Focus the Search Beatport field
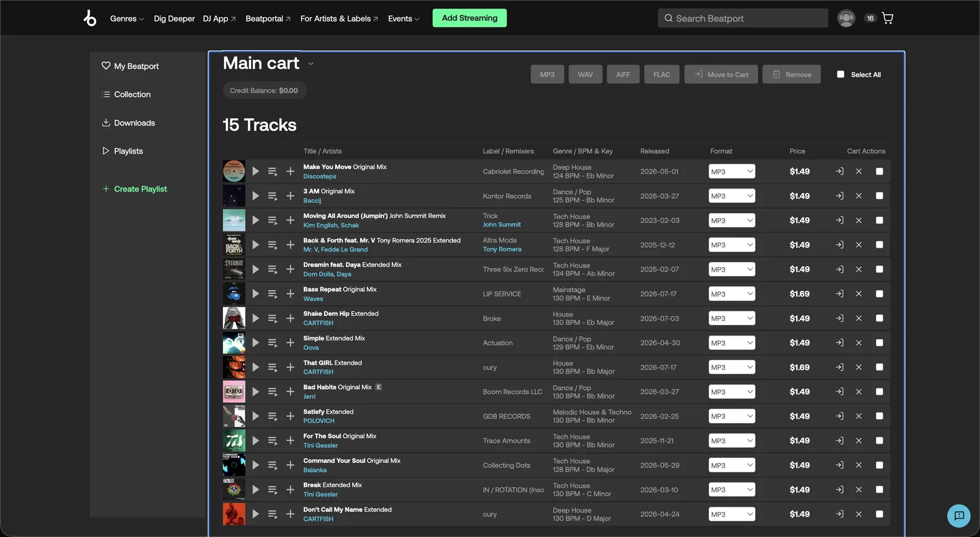Screen dimensions: 980x537 pyautogui.click(x=743, y=18)
